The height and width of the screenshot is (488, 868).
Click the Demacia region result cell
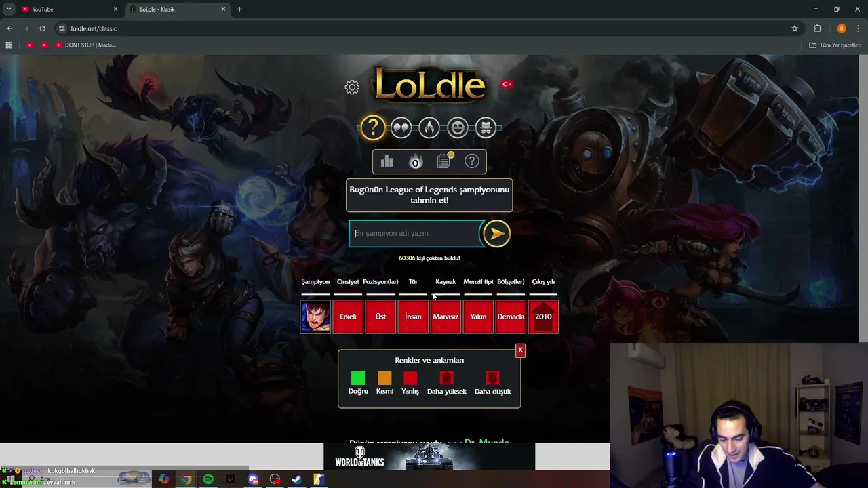[x=511, y=317]
